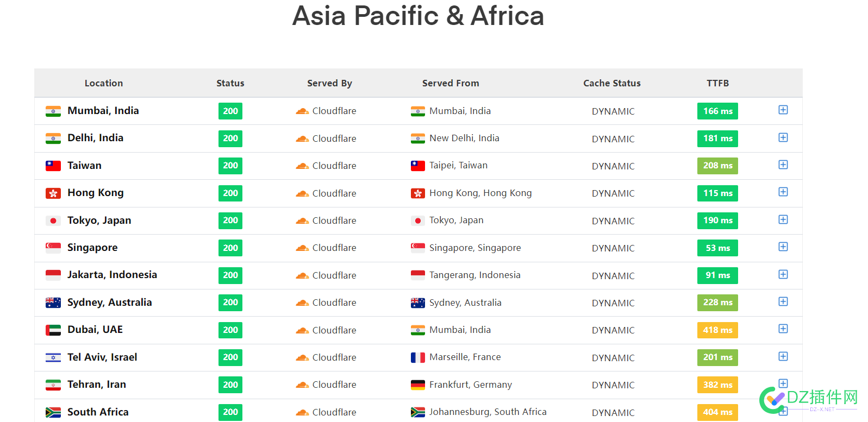Image resolution: width=868 pixels, height=422 pixels.
Task: Click the Indonesia flag beside Jakarta
Action: pos(53,275)
